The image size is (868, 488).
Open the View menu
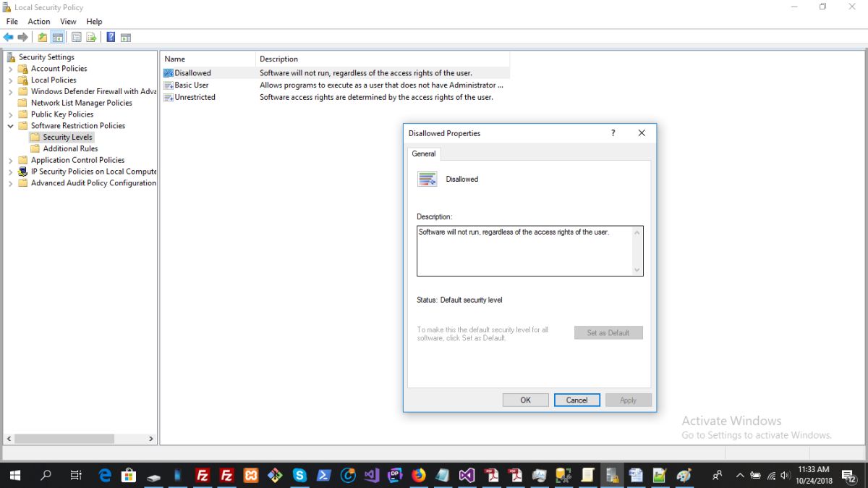(68, 22)
